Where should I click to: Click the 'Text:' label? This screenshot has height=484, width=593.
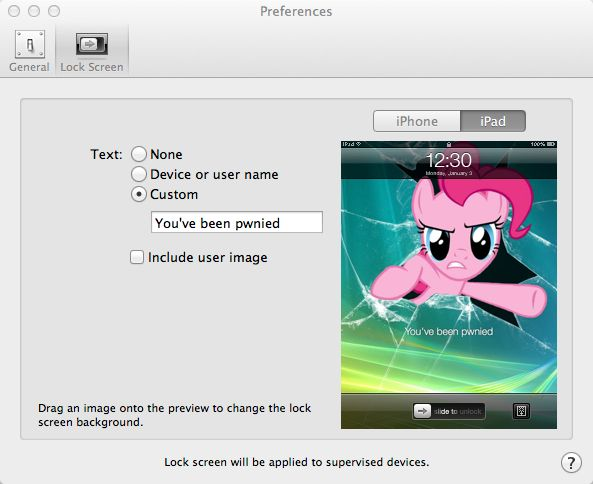pyautogui.click(x=106, y=154)
